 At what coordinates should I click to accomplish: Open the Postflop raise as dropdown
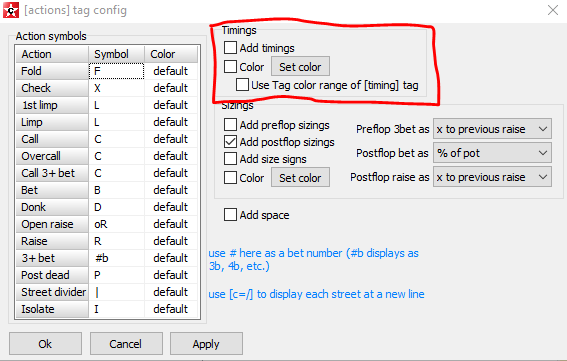coord(492,177)
